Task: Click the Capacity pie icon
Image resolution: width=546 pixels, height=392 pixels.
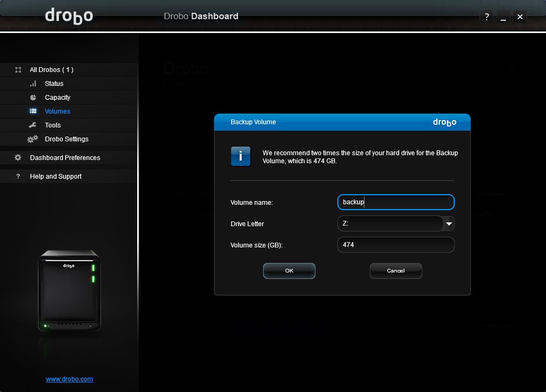Action: (33, 98)
